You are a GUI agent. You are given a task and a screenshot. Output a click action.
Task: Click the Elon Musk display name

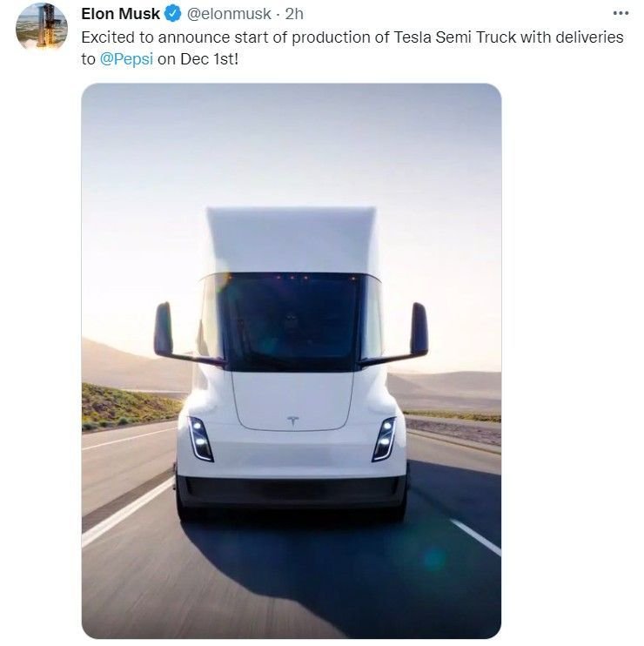click(x=120, y=14)
